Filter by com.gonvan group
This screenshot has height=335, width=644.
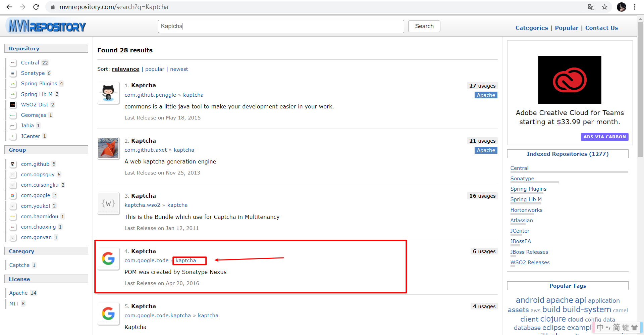tap(36, 237)
